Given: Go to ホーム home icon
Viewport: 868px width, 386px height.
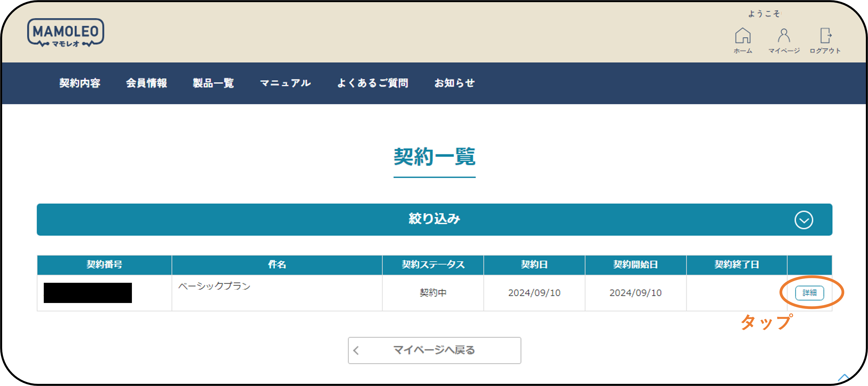Looking at the screenshot, I should pyautogui.click(x=743, y=40).
